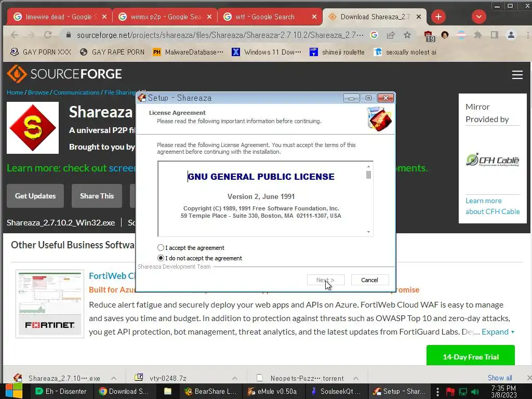This screenshot has width=532, height=399.
Task: Toggle the browser side panel icon
Action: tap(495, 35)
